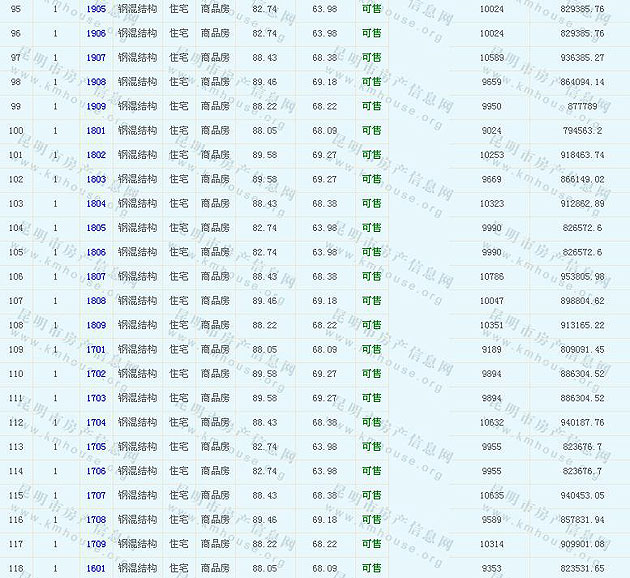The width and height of the screenshot is (630, 578).
Task: Click room number 1703
Action: [96, 398]
